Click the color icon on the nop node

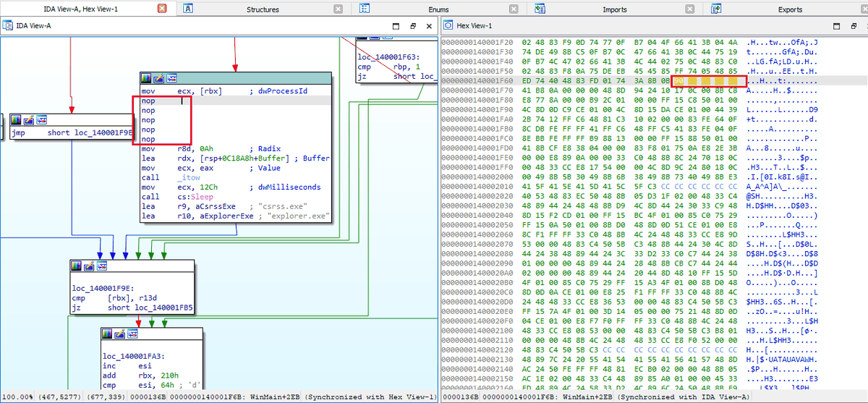[x=146, y=78]
